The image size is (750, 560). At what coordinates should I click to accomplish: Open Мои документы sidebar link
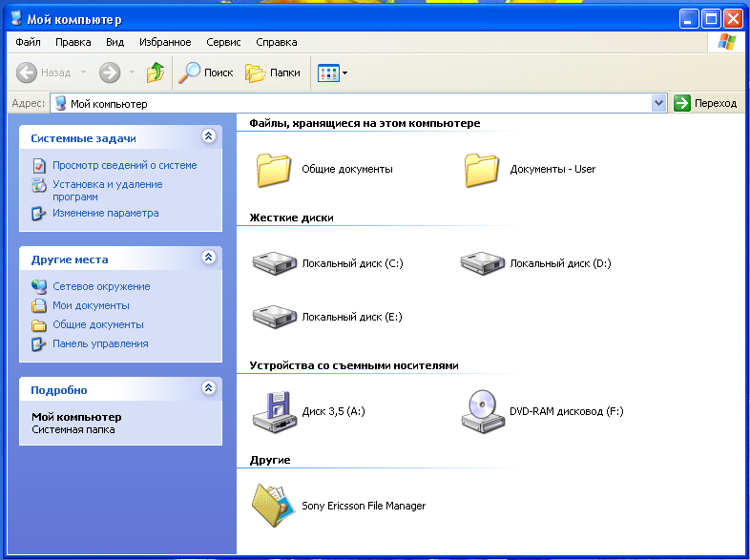[91, 305]
